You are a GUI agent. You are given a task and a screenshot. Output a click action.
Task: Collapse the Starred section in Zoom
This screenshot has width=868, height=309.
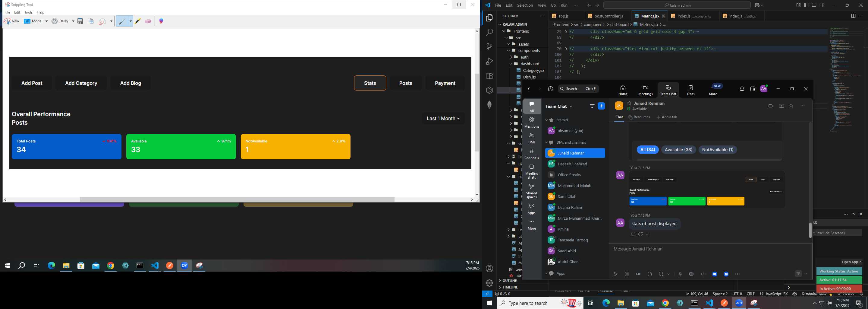[546, 120]
